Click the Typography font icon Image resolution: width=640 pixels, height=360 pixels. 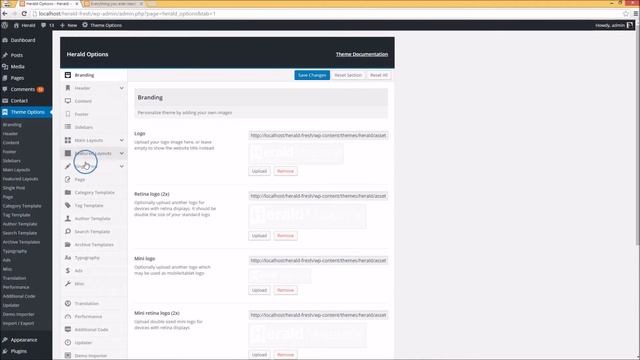coord(68,258)
